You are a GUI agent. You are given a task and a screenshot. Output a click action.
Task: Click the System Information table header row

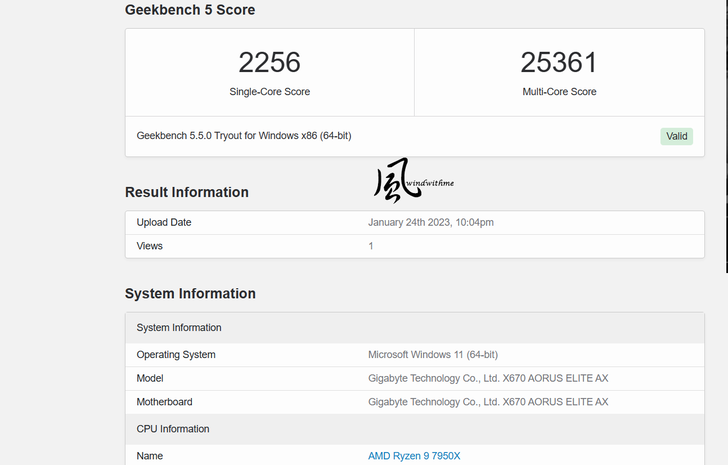(179, 328)
